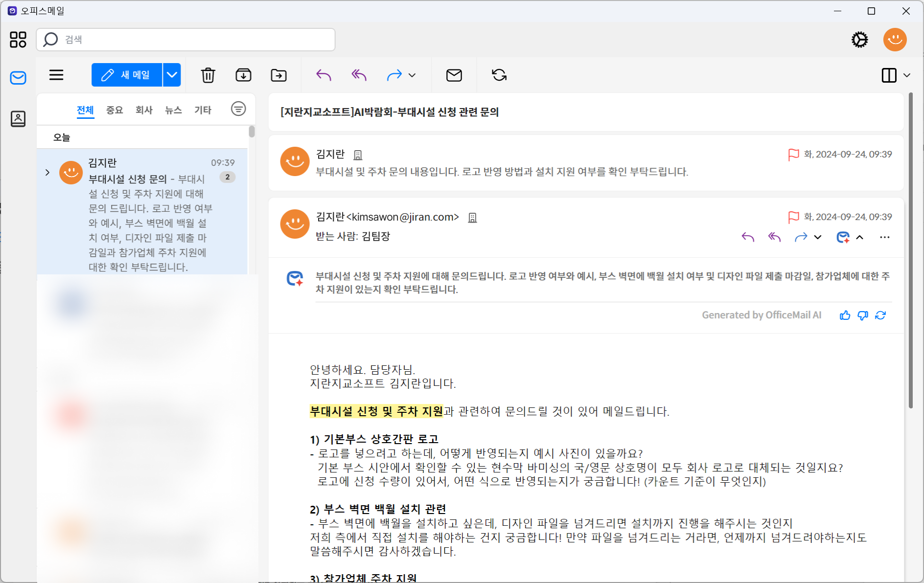The image size is (924, 583).
Task: Delete mail with the trash icon
Action: 208,75
